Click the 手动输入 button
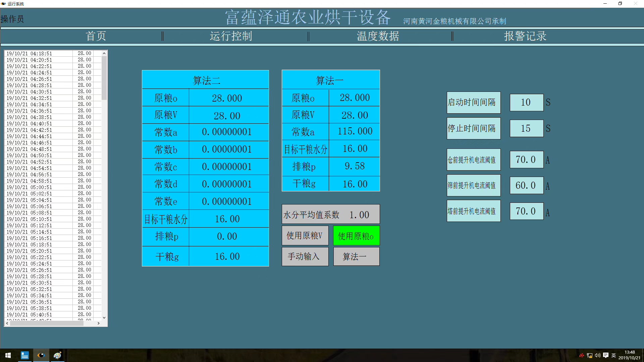Screen dimensions: 644x362 (x=305, y=257)
